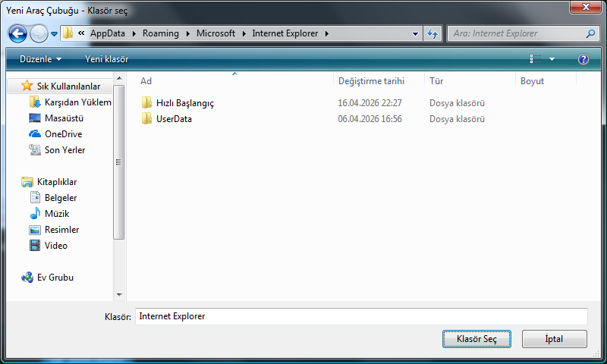The image size is (607, 364).
Task: Open Video library
Action: (x=55, y=245)
